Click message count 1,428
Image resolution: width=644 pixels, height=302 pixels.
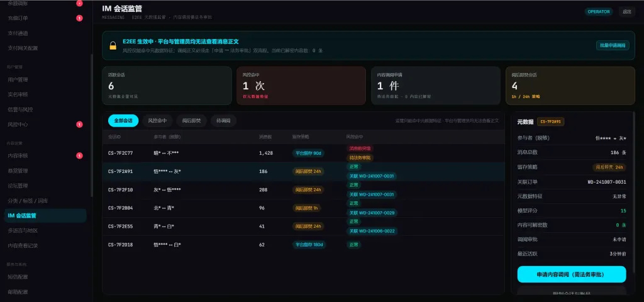[266, 154]
